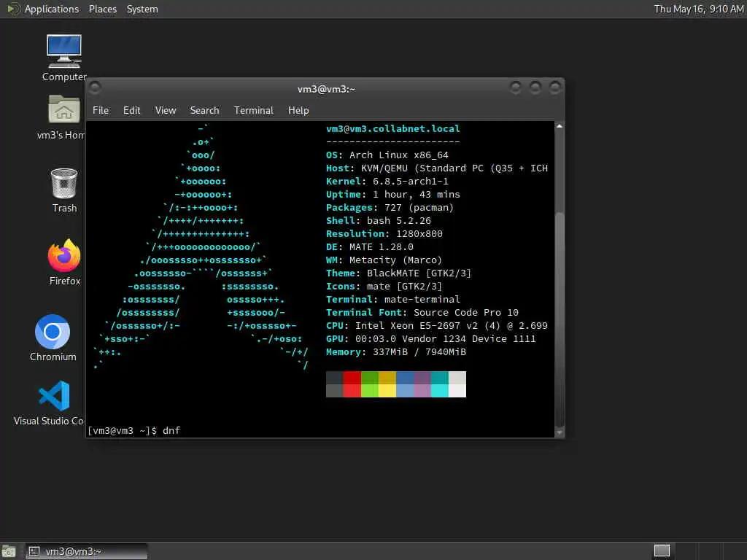Open the Edit menu in terminal
Image resolution: width=747 pixels, height=560 pixels.
tap(131, 111)
